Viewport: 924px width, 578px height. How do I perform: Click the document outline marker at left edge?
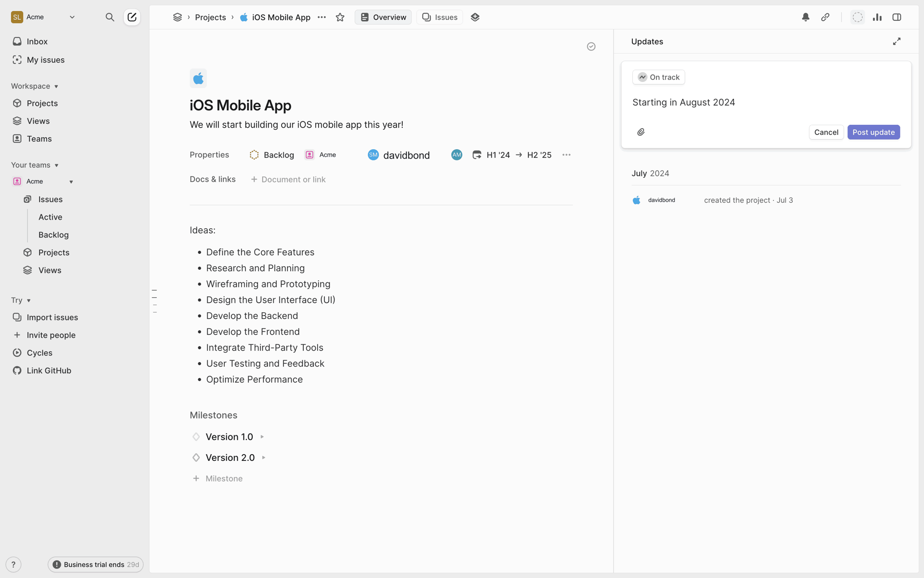click(154, 301)
